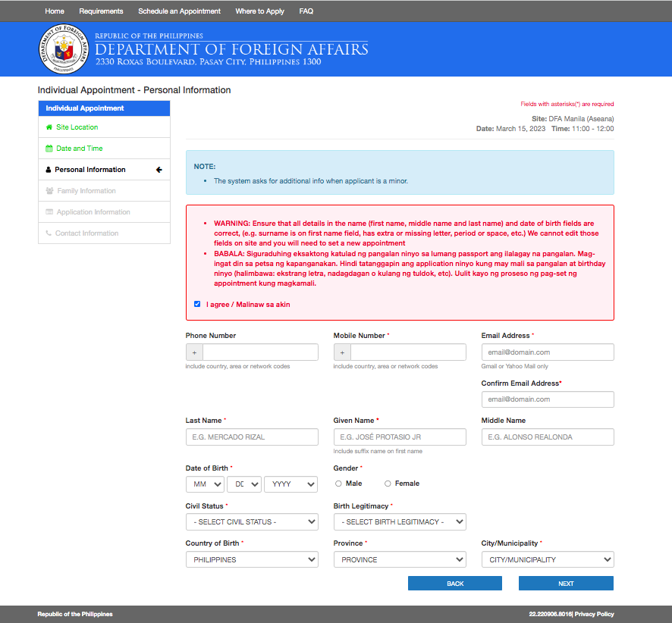This screenshot has height=623, width=672.
Task: Click the DFA seal logo
Action: point(64,49)
